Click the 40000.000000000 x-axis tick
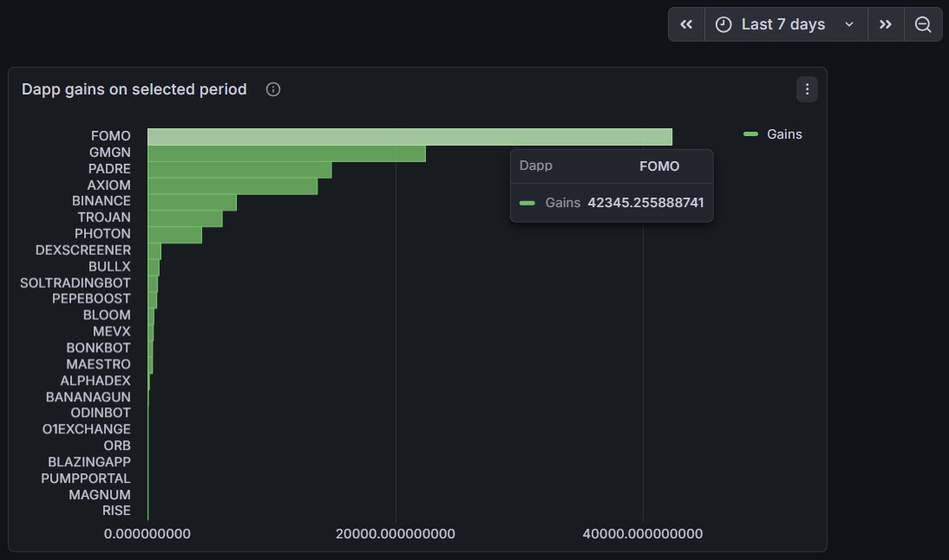 tap(643, 534)
